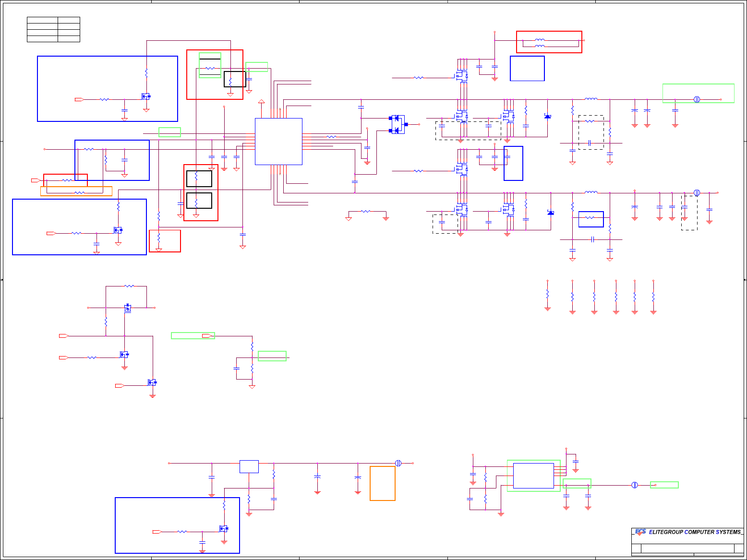
Task: Click the IC inside the green box at bottom right
Action: 533,476
